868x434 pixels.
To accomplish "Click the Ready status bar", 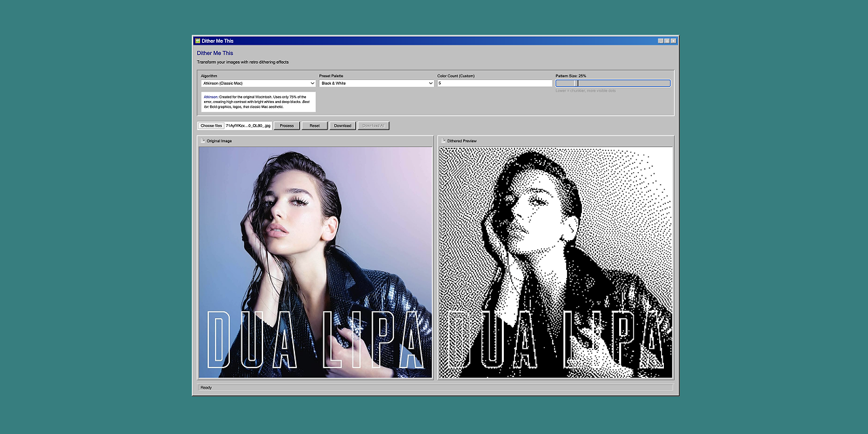I will tap(435, 387).
